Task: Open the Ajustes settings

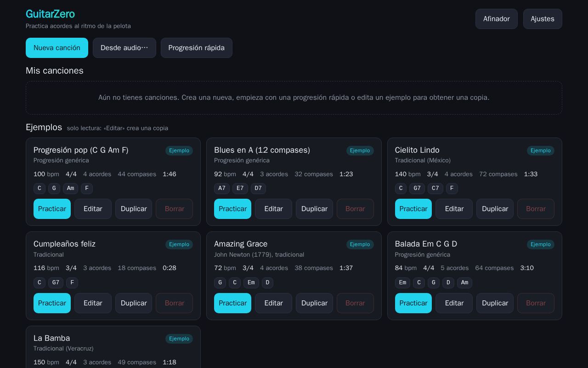Action: [543, 19]
